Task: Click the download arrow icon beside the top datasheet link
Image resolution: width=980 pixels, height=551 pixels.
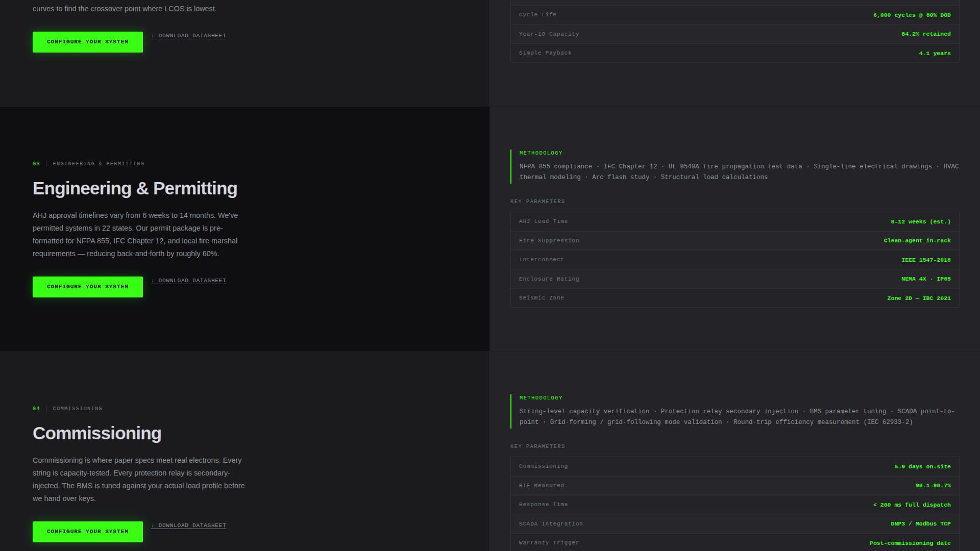Action: click(x=153, y=35)
